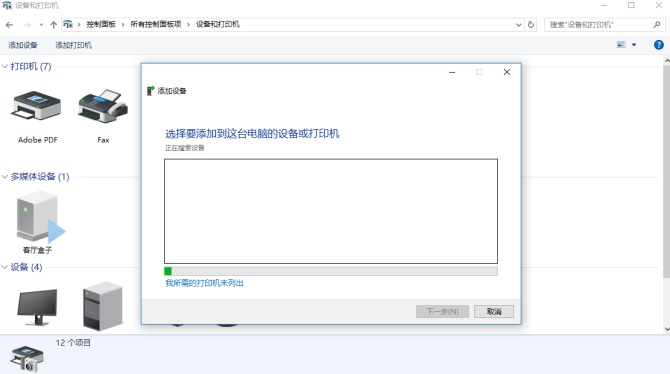Click the 添加设备 dialog header icon
This screenshot has width=670, height=374.
click(150, 91)
